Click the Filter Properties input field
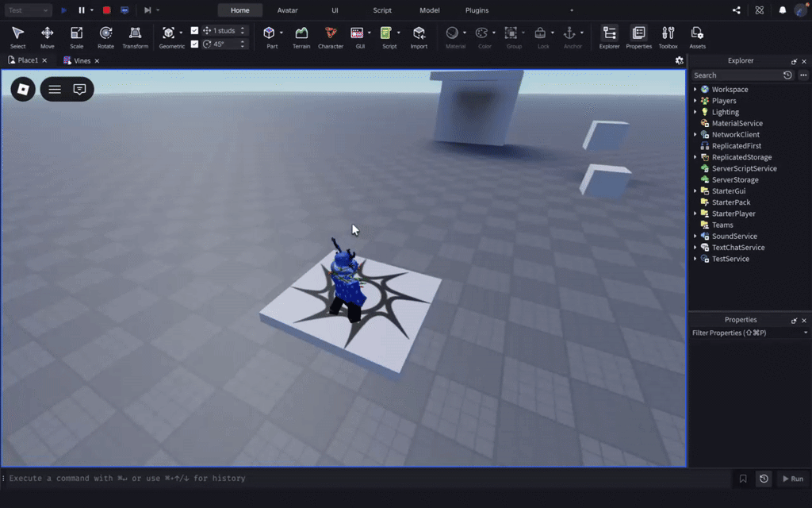Viewport: 812px width, 508px height. coord(745,333)
